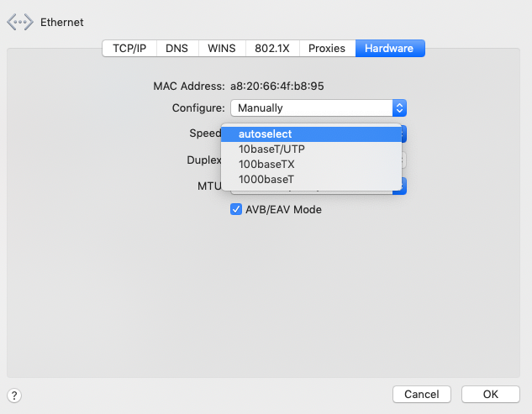Select the Hardware tab
Image resolution: width=532 pixels, height=414 pixels.
[x=389, y=48]
